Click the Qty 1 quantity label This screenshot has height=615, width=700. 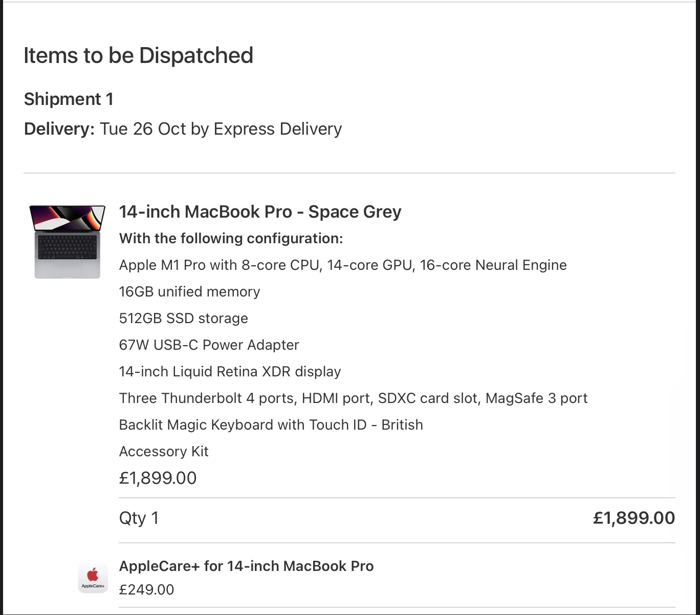(139, 518)
